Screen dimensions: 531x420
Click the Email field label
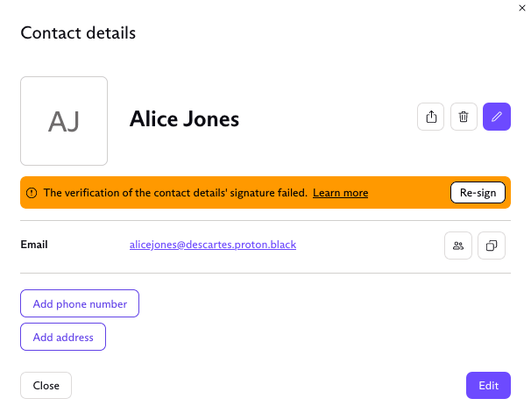pyautogui.click(x=34, y=245)
